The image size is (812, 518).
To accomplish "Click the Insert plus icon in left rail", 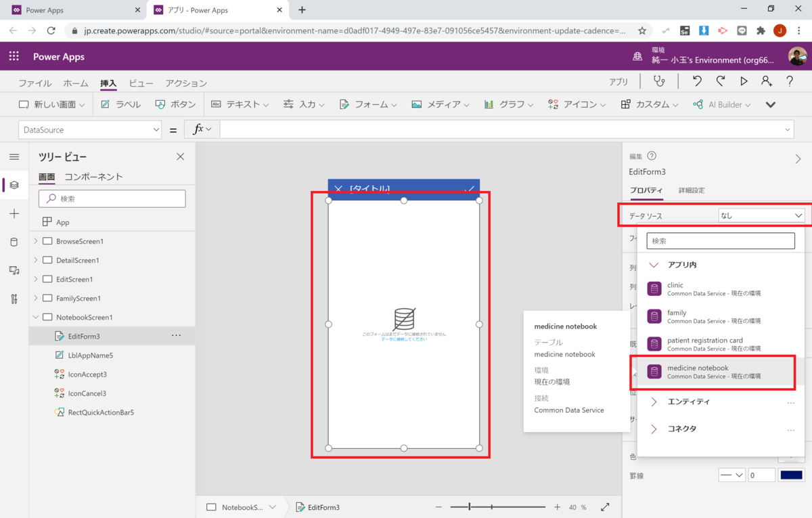I will click(x=14, y=214).
